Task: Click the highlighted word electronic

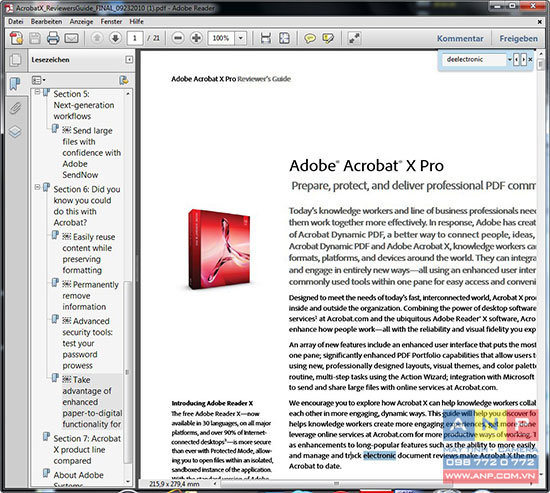Action: click(380, 455)
